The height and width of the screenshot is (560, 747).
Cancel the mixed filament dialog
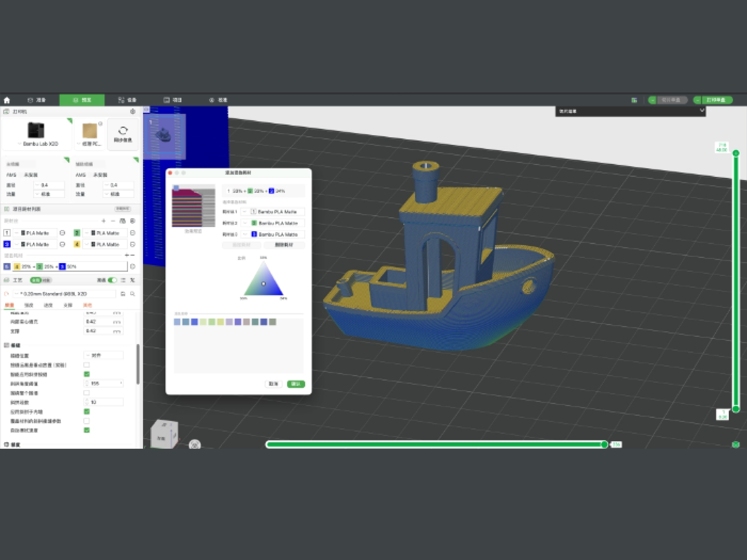pos(273,384)
